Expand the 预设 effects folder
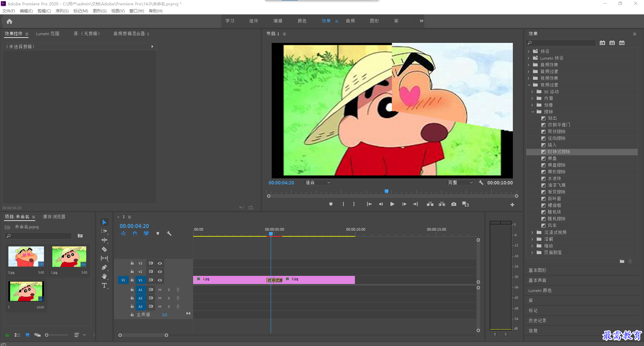This screenshot has height=346, width=644. pyautogui.click(x=529, y=52)
